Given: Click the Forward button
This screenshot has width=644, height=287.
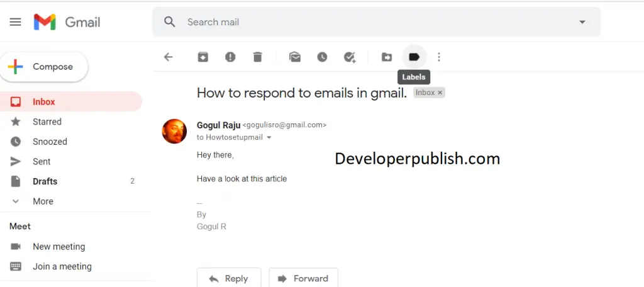Looking at the screenshot, I should [304, 278].
